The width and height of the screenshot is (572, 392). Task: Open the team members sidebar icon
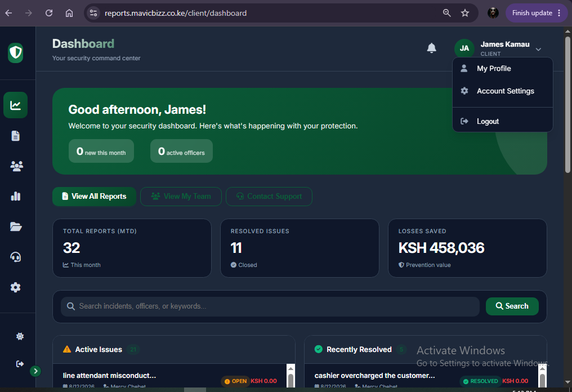(16, 166)
